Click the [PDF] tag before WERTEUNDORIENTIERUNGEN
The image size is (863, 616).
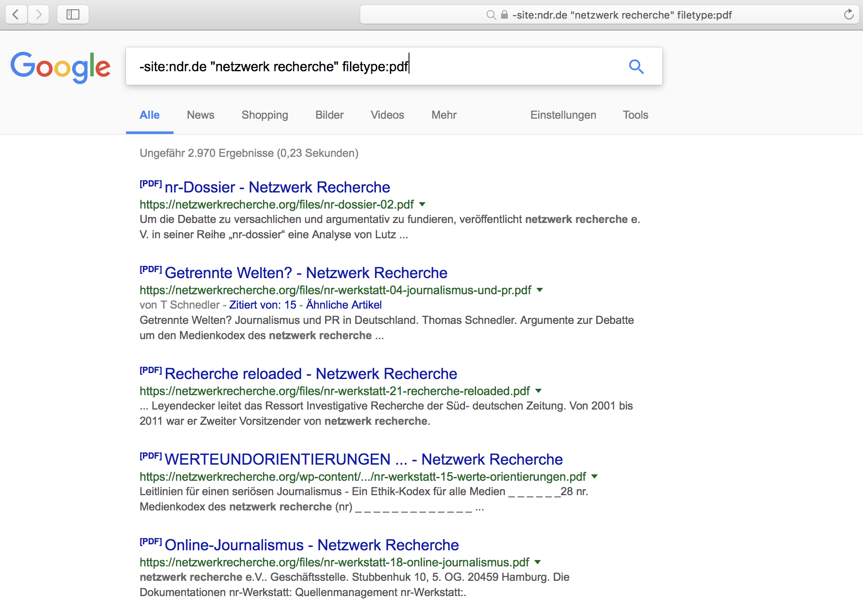tap(151, 456)
